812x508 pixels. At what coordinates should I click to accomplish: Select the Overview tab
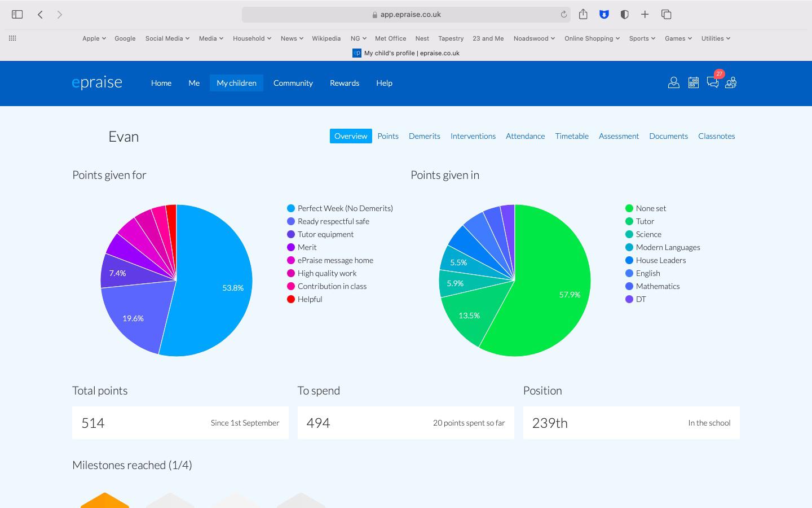(x=351, y=136)
